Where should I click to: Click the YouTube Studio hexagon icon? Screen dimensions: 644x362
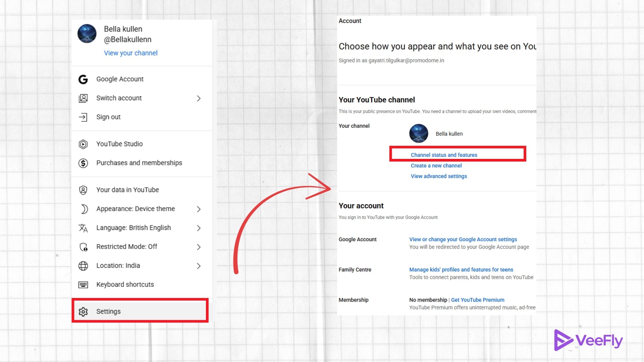[83, 144]
